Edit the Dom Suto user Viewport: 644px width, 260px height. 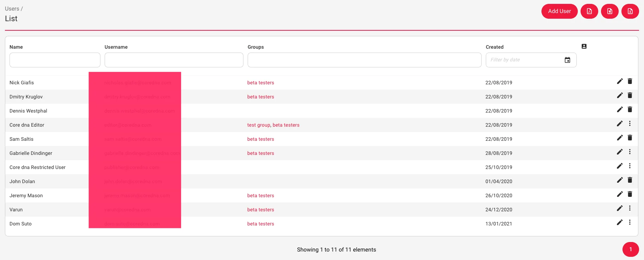(620, 222)
